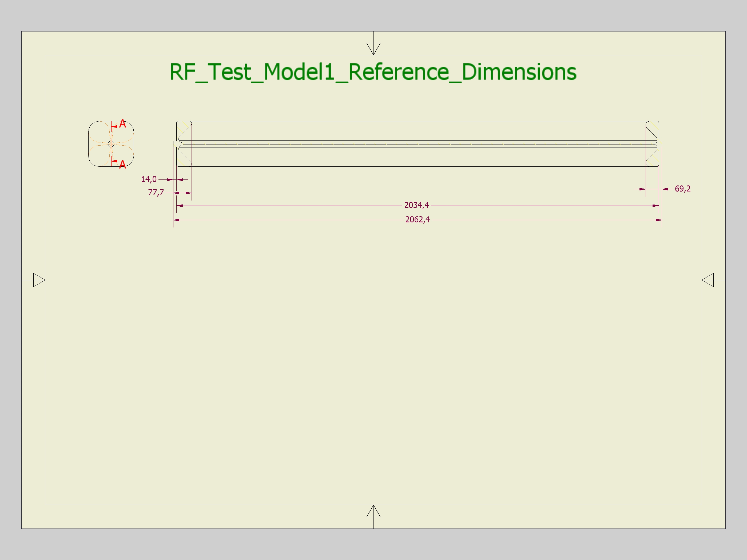The height and width of the screenshot is (560, 747).
Task: Click the 69,2 dimension value
Action: point(682,189)
